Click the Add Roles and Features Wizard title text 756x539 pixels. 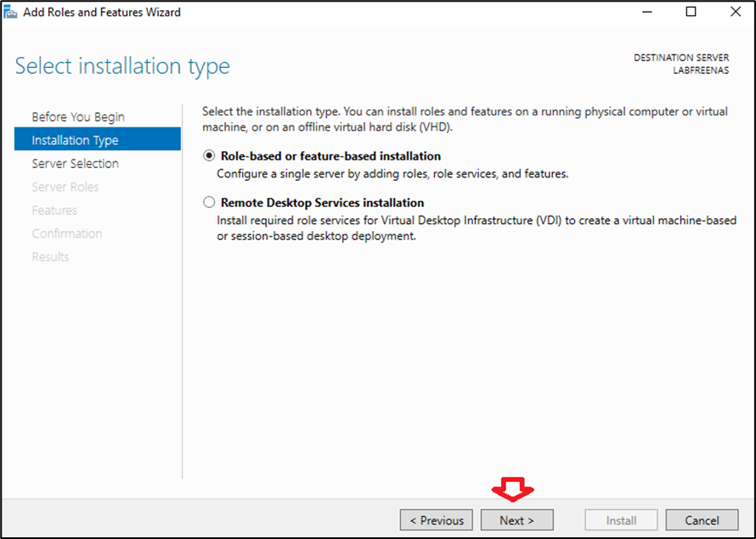click(x=102, y=13)
